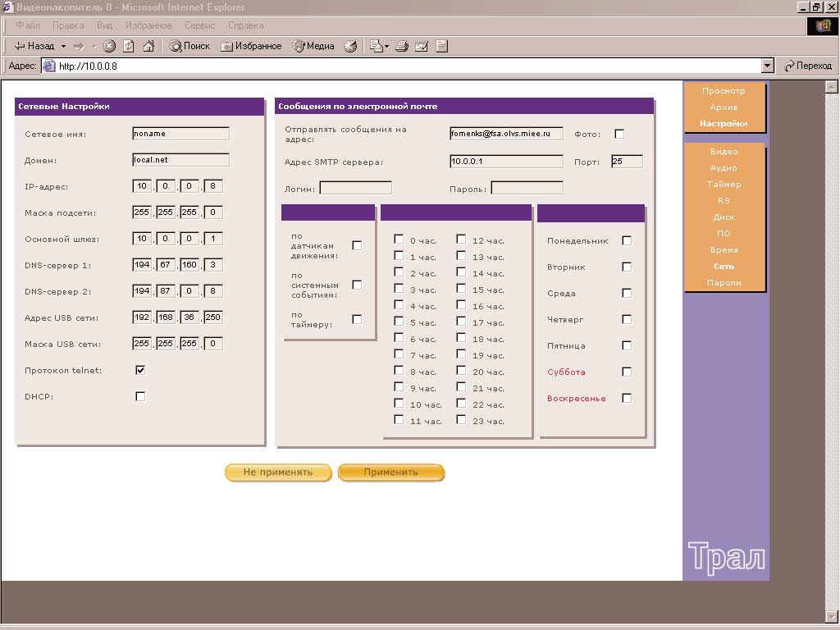840x630 pixels.
Task: Click the Не применять button
Action: click(278, 472)
